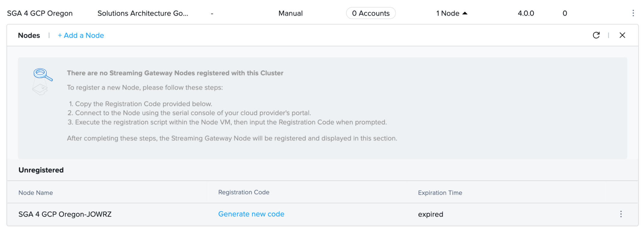Click the Nodes panel title
This screenshot has height=242, width=644.
pos(29,35)
